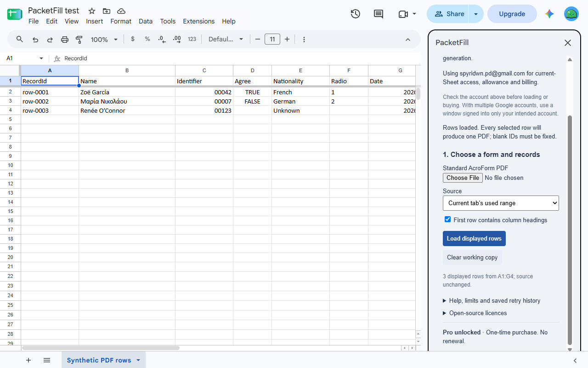
Task: Add a new sheet with plus icon
Action: [28, 360]
